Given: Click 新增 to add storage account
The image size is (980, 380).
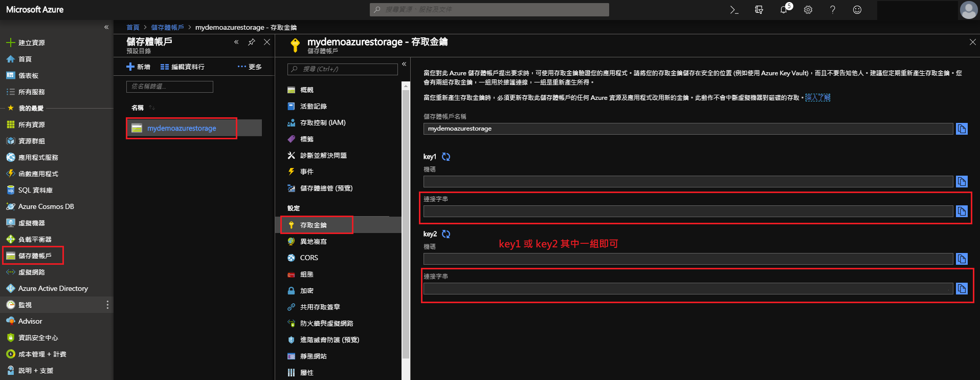Looking at the screenshot, I should pyautogui.click(x=138, y=67).
